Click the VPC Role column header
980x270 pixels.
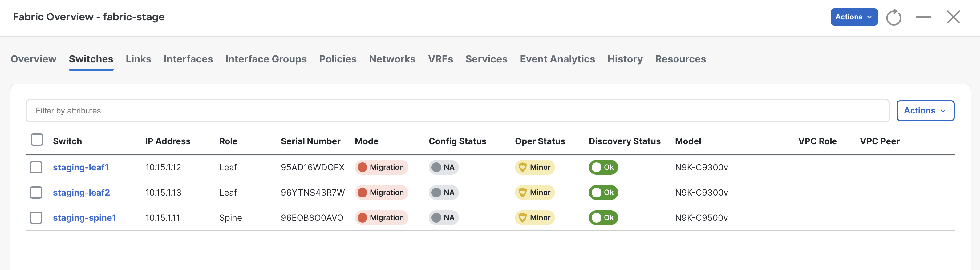[x=818, y=141]
